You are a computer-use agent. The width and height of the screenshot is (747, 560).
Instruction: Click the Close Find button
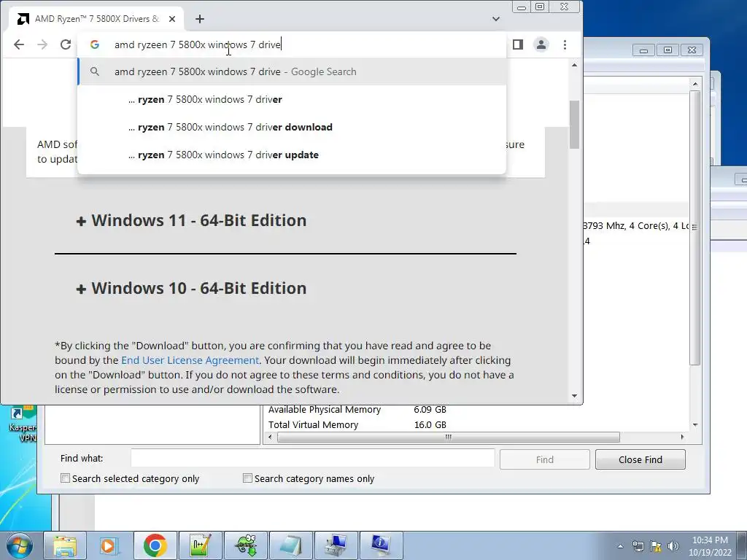point(640,459)
